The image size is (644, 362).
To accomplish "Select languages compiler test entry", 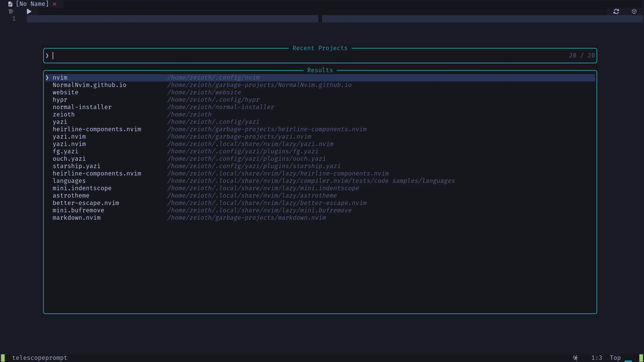I will point(69,180).
